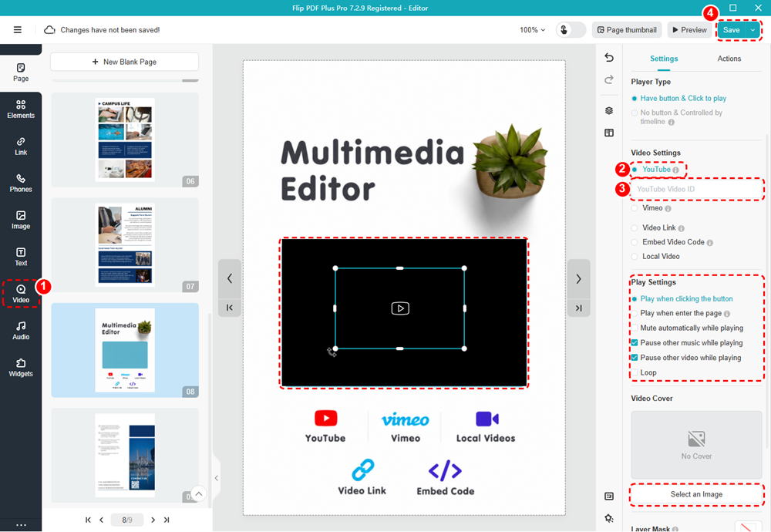Go to last page in thumbnail pager

coord(167,520)
